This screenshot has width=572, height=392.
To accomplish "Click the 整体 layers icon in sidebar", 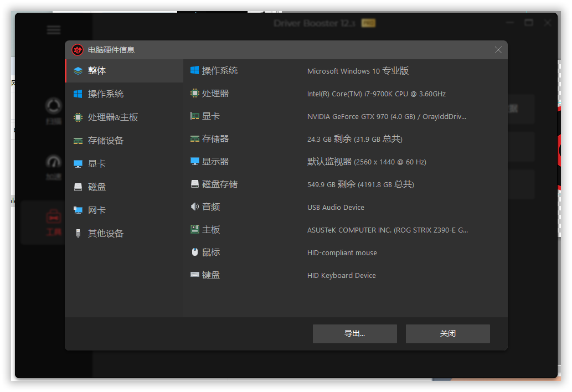I will (78, 71).
